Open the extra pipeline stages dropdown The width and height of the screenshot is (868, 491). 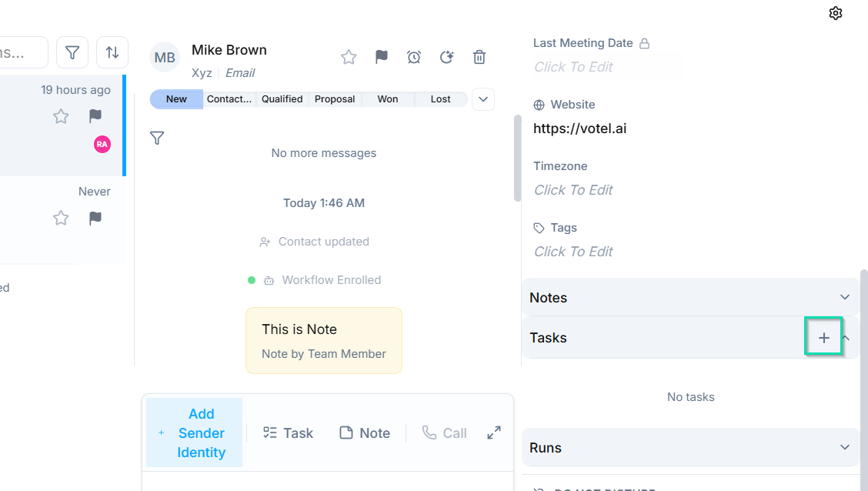pos(482,99)
